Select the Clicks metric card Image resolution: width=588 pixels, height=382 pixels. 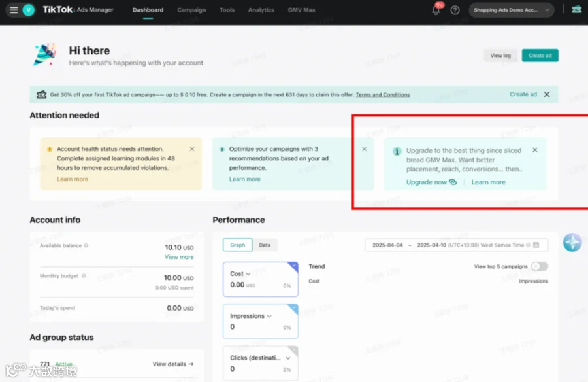pyautogui.click(x=261, y=364)
